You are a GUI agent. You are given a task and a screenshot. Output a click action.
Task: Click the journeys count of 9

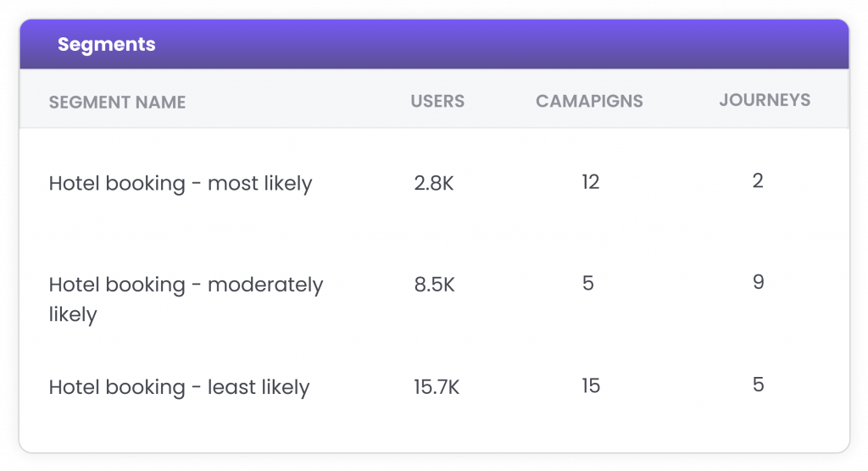click(x=758, y=281)
